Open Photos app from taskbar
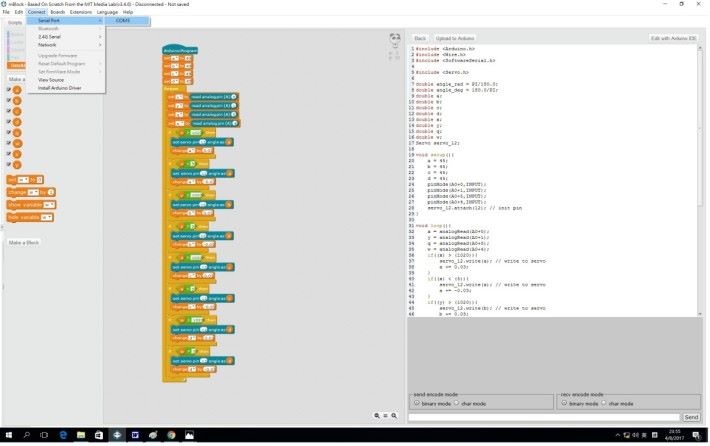This screenshot has width=710, height=446. coord(189,435)
